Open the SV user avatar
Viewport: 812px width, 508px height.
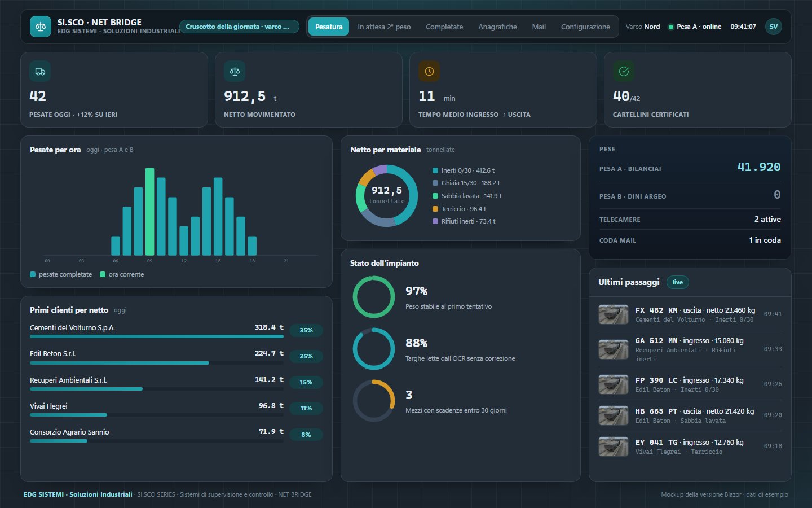[774, 27]
